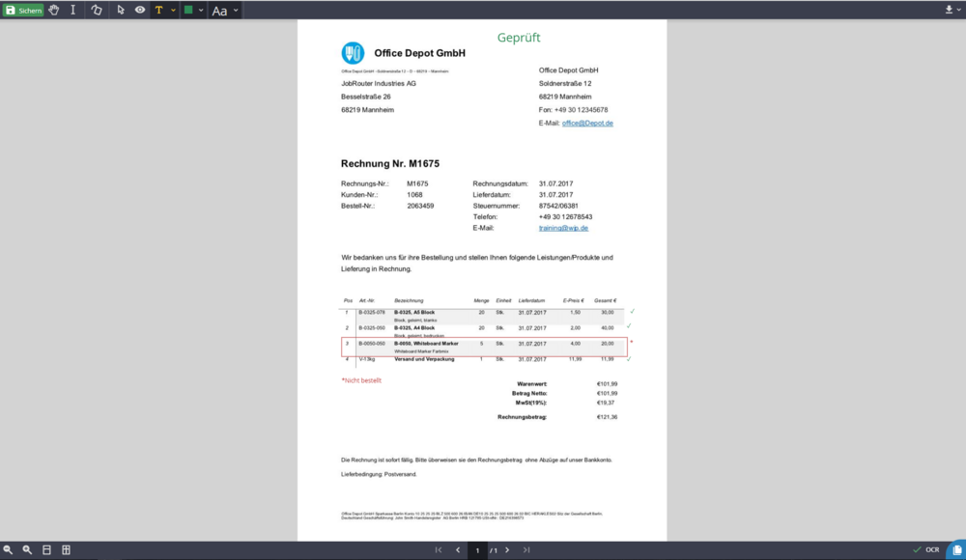The height and width of the screenshot is (560, 966).
Task: Click the zoom out magnifier icon
Action: click(8, 549)
